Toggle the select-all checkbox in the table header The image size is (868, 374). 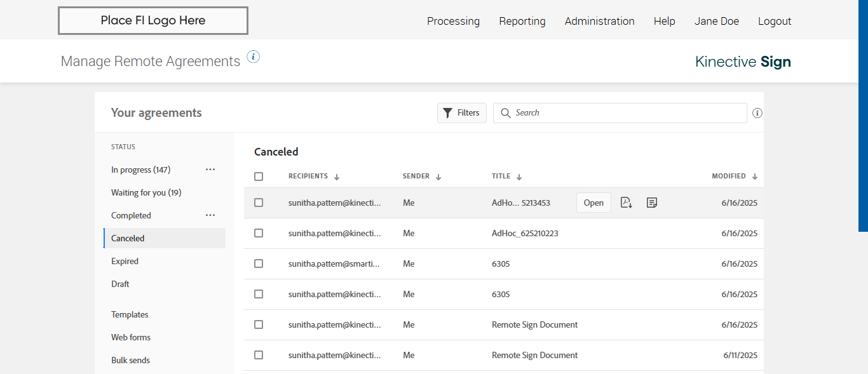pyautogui.click(x=259, y=177)
